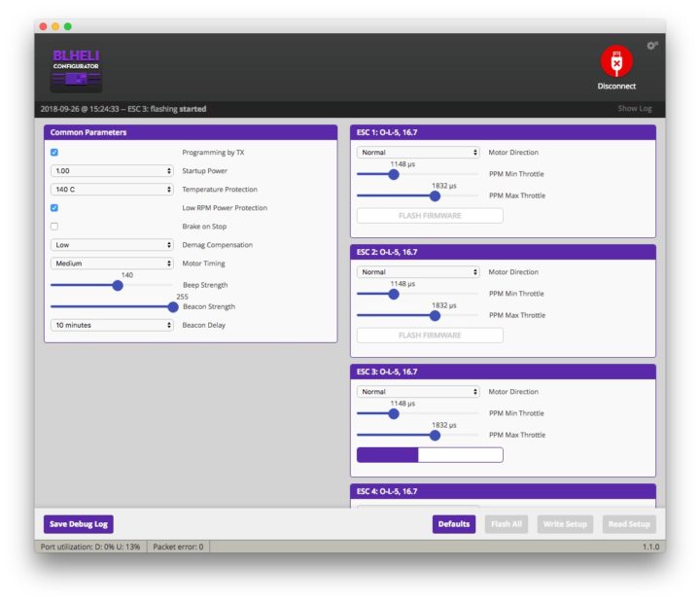700x602 pixels.
Task: Open the Demag Compensation dropdown
Action: [x=112, y=245]
